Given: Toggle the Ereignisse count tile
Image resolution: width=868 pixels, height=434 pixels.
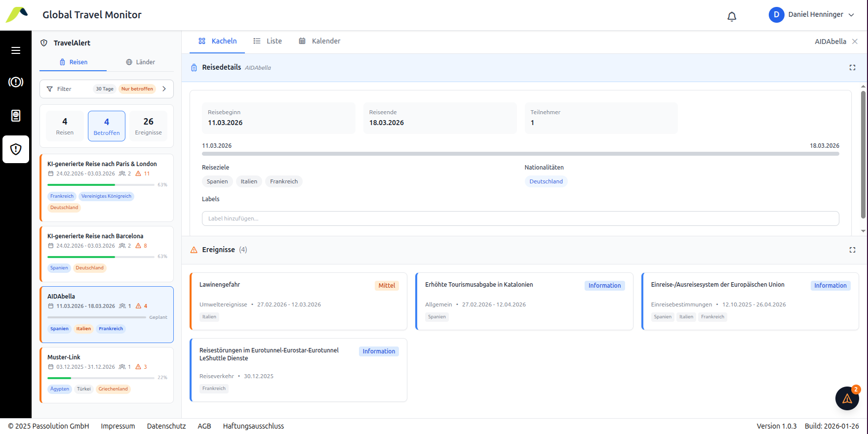Looking at the screenshot, I should tap(148, 126).
